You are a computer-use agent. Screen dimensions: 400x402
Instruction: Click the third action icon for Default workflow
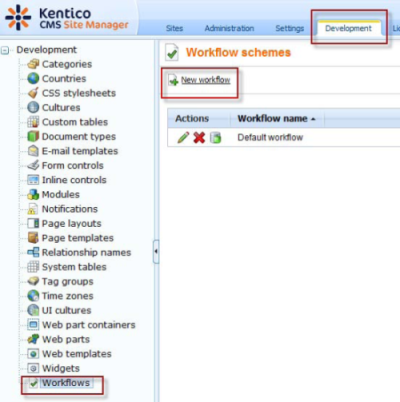coord(215,137)
